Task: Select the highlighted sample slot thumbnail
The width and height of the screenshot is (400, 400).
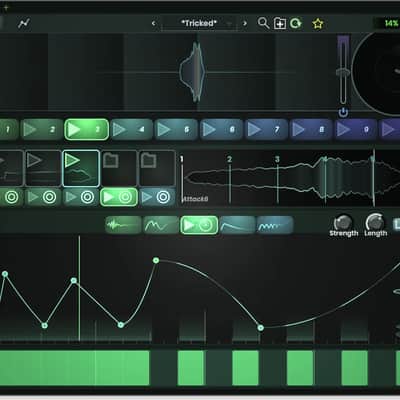Action: point(81,168)
